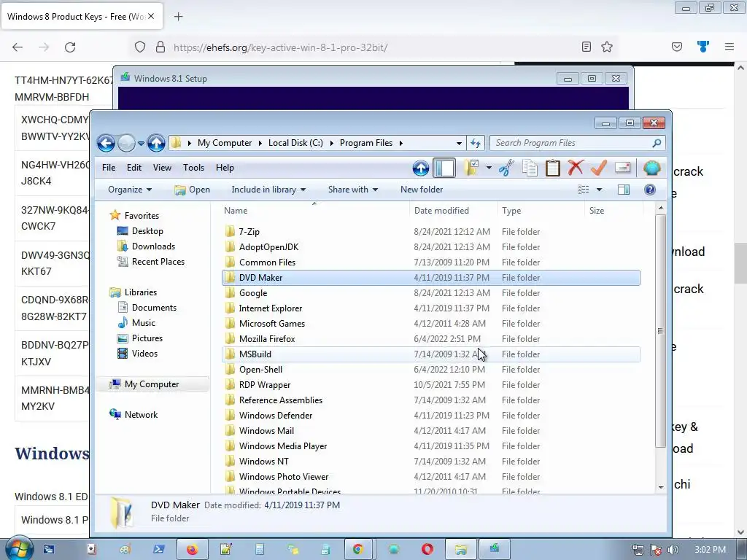Click the volume speaker tray icon
This screenshot has height=560, width=747.
pos(673,550)
